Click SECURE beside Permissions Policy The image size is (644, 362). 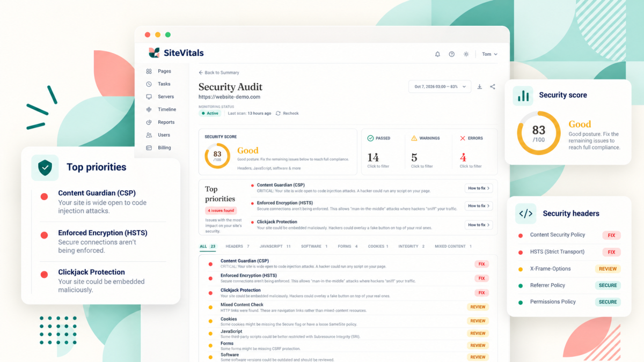(x=608, y=302)
